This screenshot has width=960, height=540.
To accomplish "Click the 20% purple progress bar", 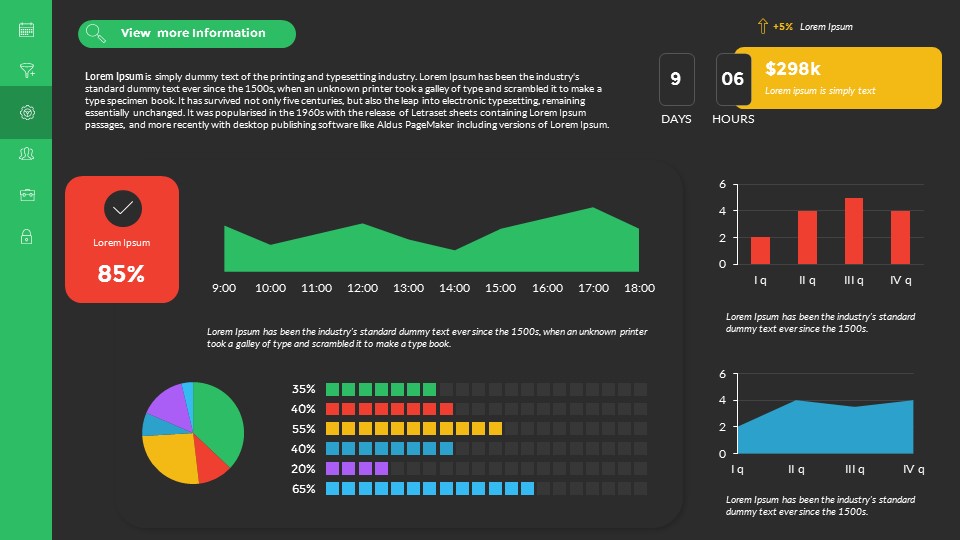I will coord(357,468).
